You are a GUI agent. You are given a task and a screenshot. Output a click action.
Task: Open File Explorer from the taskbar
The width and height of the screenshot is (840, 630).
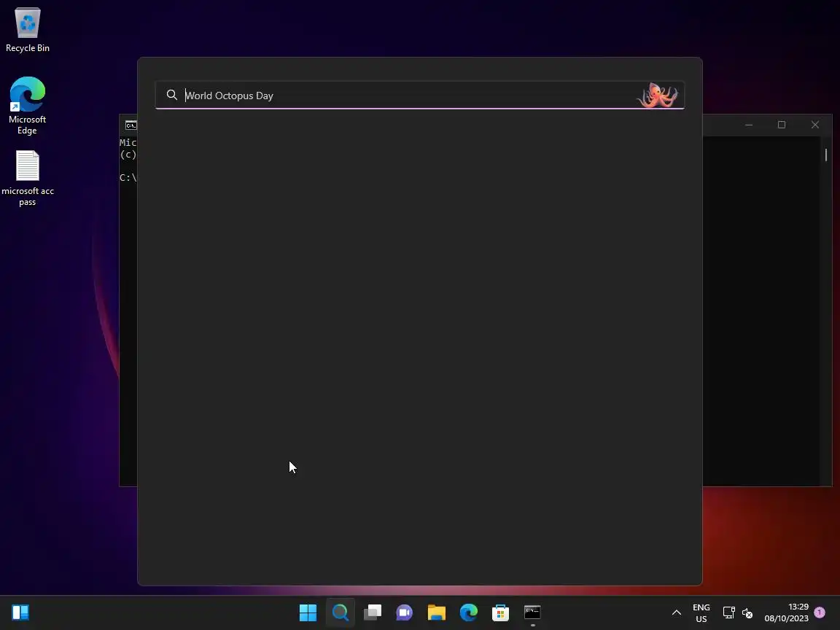437,612
